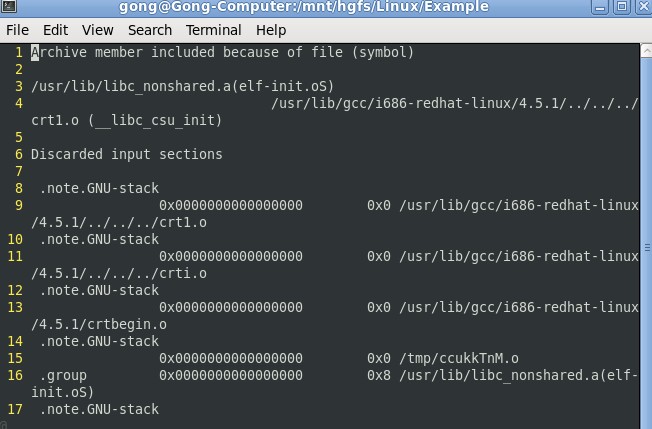Open the Search menu
The image size is (652, 429).
tap(150, 30)
